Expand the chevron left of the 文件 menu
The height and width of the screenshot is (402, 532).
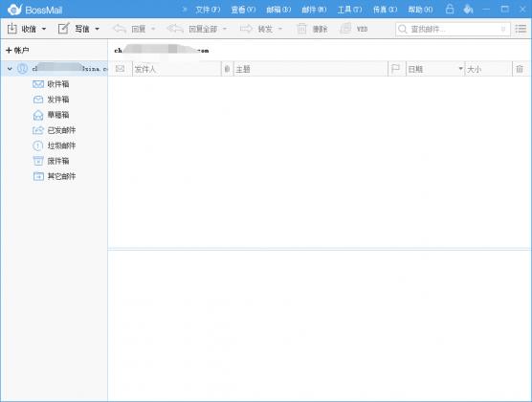click(185, 10)
